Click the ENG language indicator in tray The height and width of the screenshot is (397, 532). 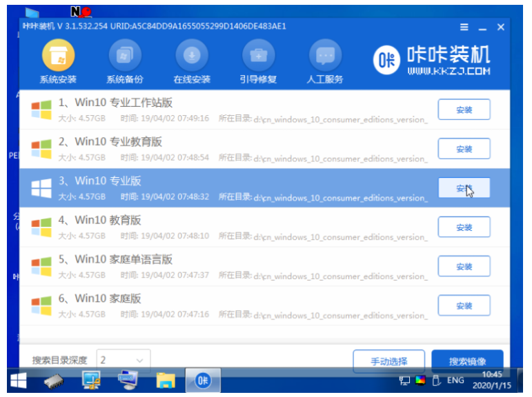455,380
